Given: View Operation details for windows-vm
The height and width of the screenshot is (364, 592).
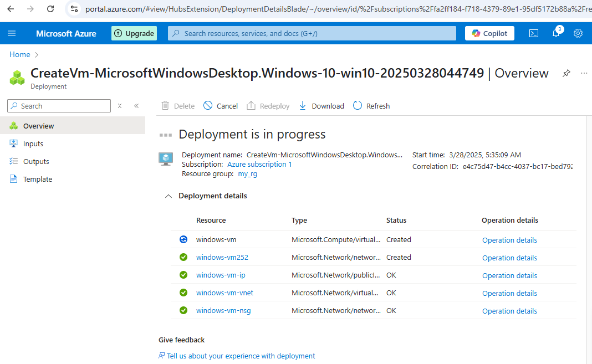Looking at the screenshot, I should point(509,240).
